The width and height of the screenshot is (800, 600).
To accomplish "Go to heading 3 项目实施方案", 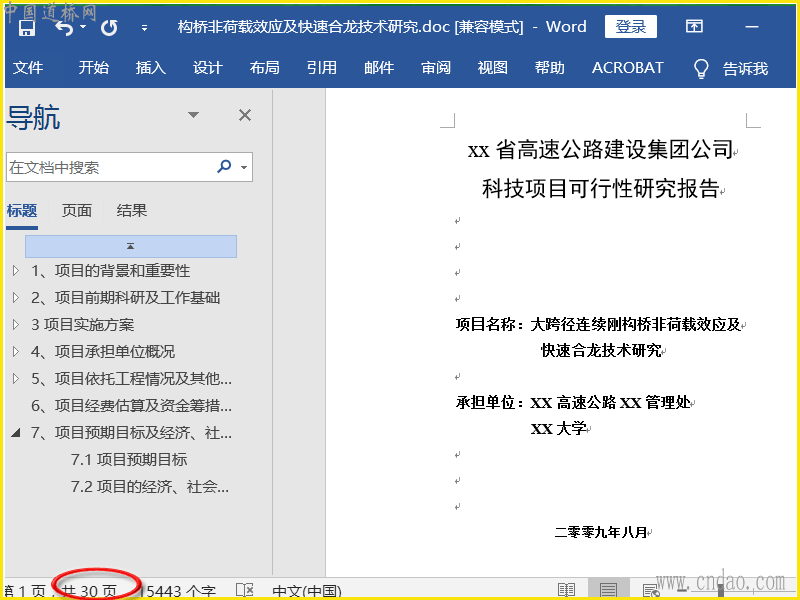I will 83,324.
